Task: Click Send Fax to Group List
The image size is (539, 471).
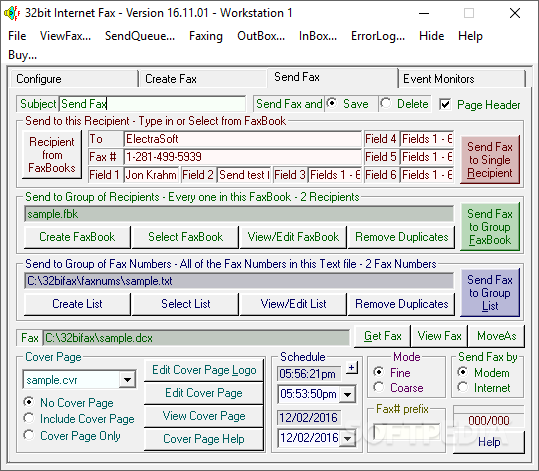Action: [490, 293]
